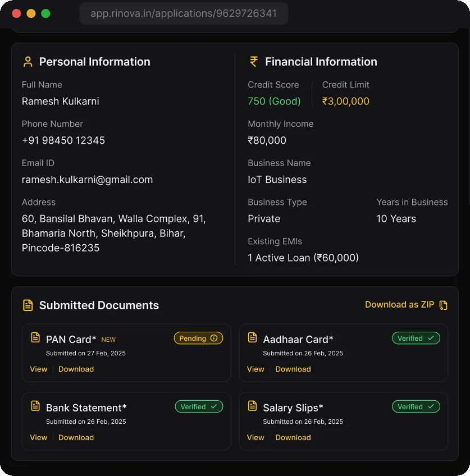Screen dimensions: 470x476
Task: Click the rupee Financial Information icon
Action: [254, 61]
